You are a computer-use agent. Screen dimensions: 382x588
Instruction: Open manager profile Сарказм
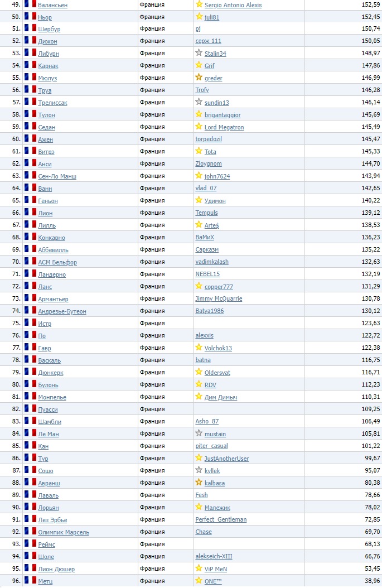coord(207,249)
